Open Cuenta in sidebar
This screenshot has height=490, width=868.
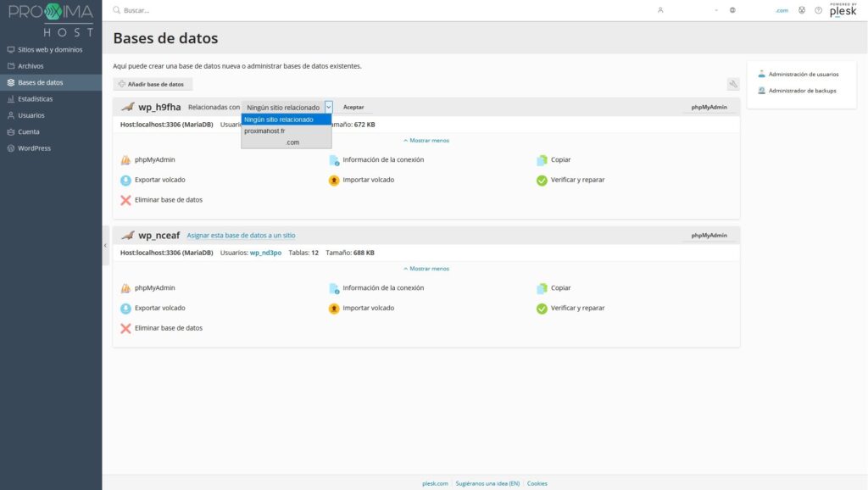click(x=51, y=131)
